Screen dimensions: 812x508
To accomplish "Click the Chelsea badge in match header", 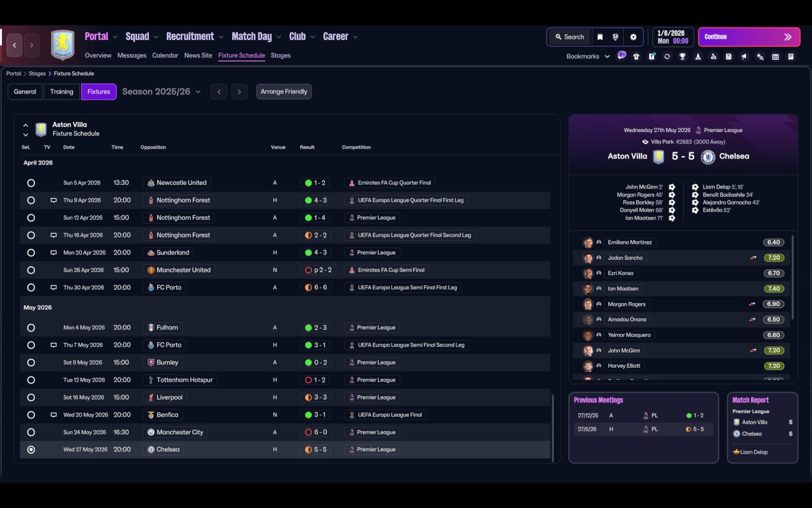I will click(x=709, y=156).
